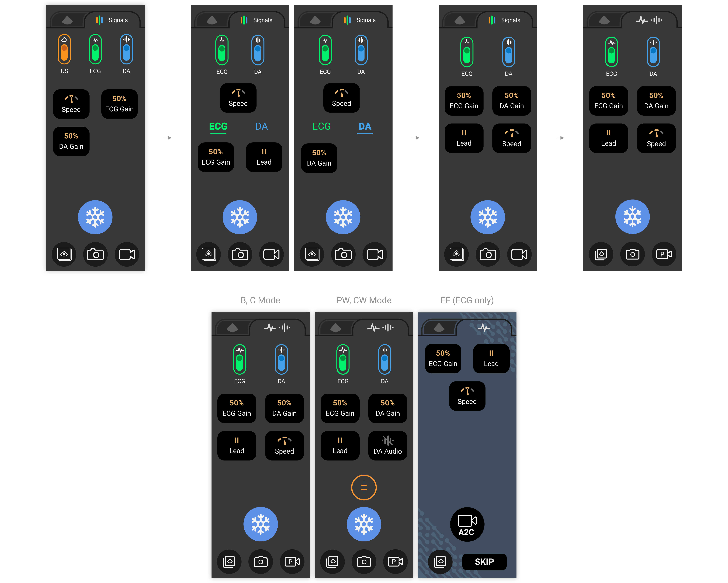The width and height of the screenshot is (728, 583).
Task: Click the DA Gain 50% button in PW,CW Mode
Action: pyautogui.click(x=385, y=408)
